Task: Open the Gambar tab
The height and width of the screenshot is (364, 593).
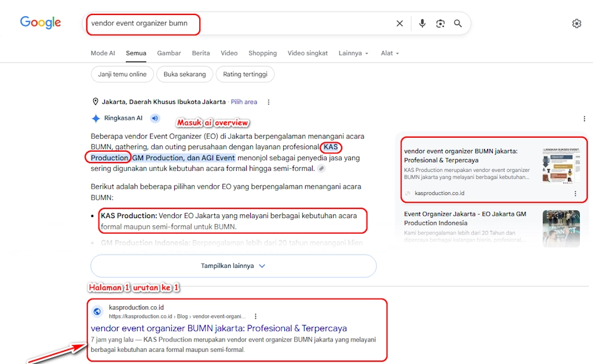Action: click(169, 53)
